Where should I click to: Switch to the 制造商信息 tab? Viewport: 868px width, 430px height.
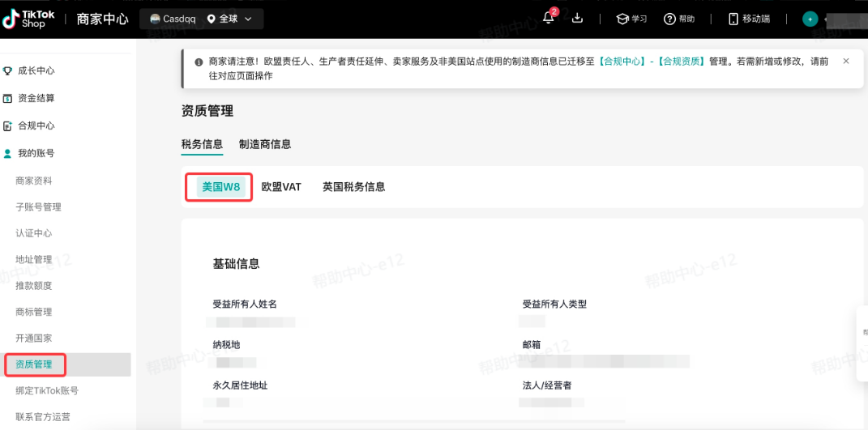(265, 144)
